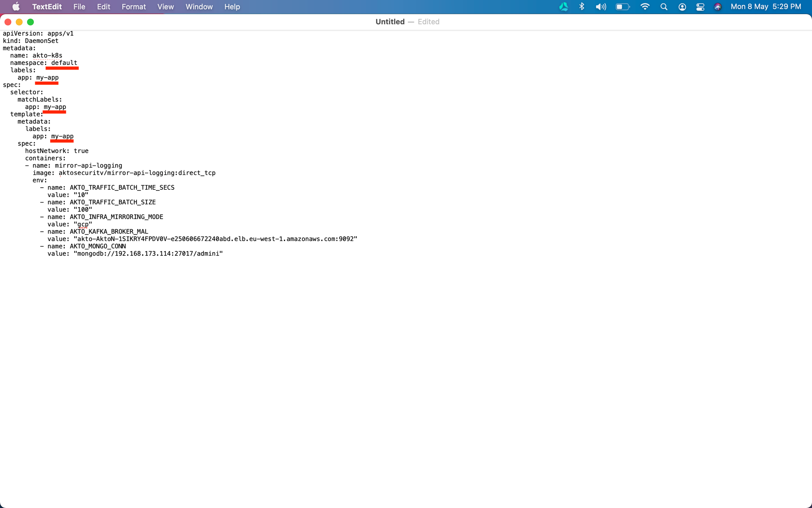Open the View menu
The image size is (812, 508).
click(x=165, y=7)
